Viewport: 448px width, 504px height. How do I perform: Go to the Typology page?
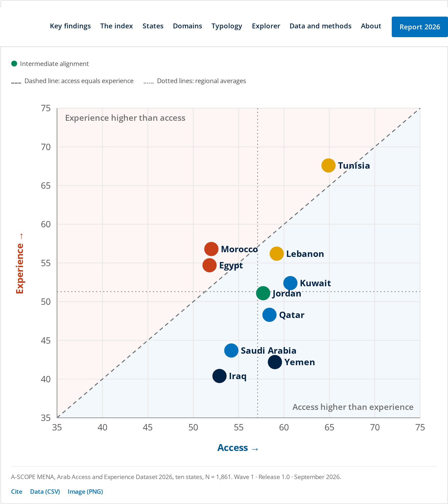pyautogui.click(x=227, y=26)
